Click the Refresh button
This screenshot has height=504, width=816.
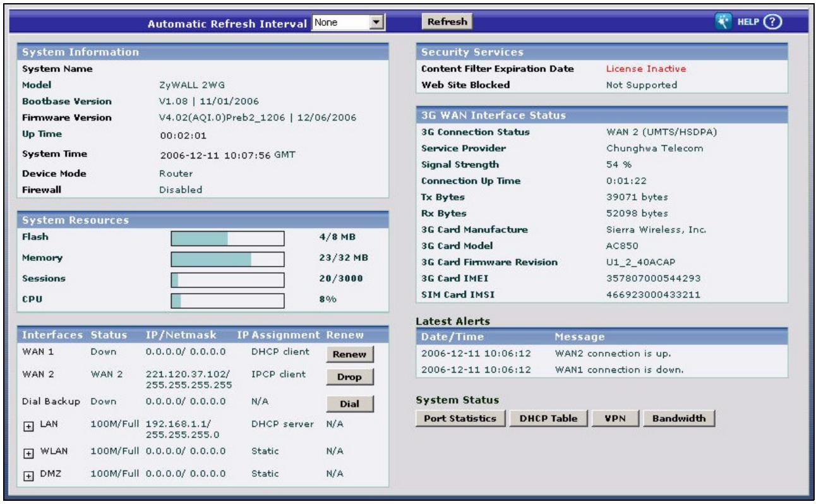[x=447, y=21]
